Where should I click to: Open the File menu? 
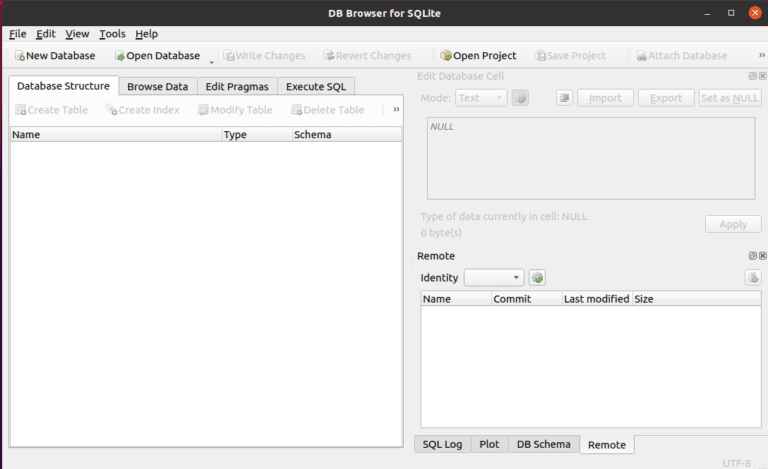click(x=18, y=34)
